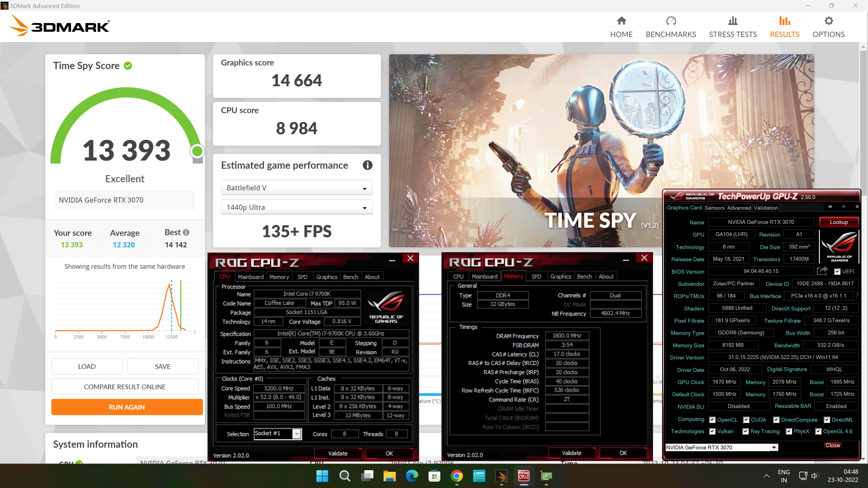Viewport: 868px width, 488px height.
Task: Switch to Sensors tab in GPU-Z
Action: coord(714,208)
